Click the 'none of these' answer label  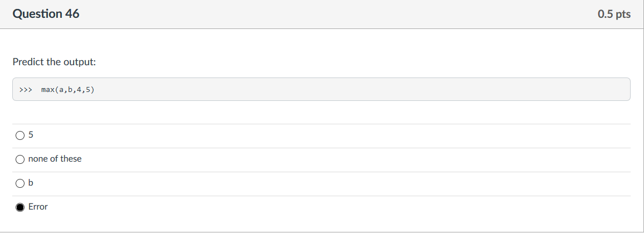click(55, 159)
